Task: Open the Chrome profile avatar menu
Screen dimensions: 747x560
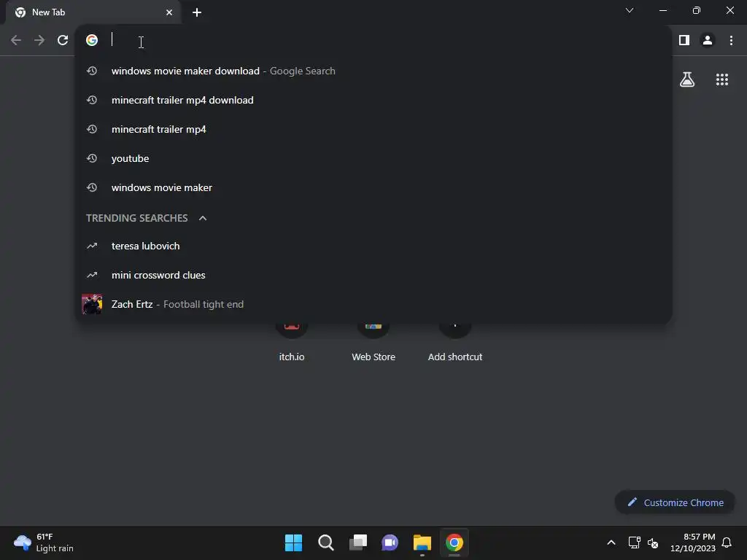Action: (708, 40)
